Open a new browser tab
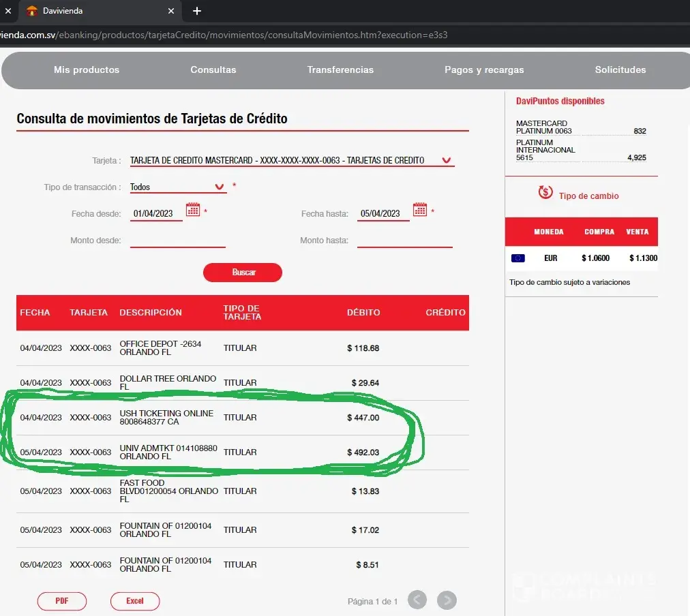The width and height of the screenshot is (690, 616). click(197, 11)
